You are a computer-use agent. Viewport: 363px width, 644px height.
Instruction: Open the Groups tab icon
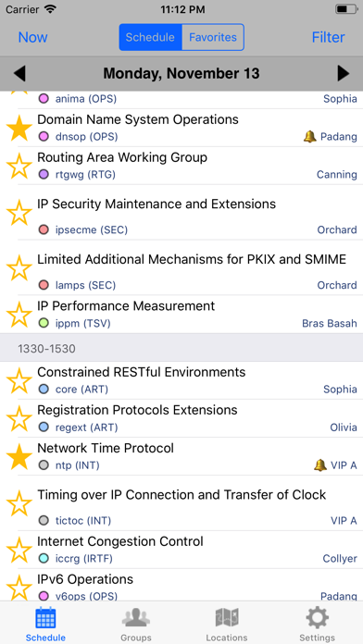coord(136,618)
